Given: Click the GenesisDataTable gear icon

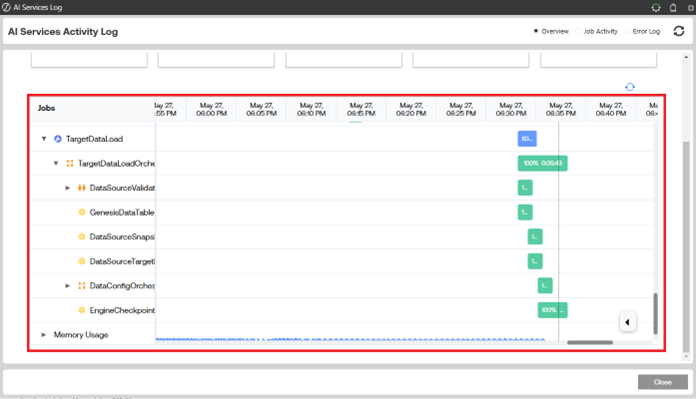Looking at the screenshot, I should 82,212.
